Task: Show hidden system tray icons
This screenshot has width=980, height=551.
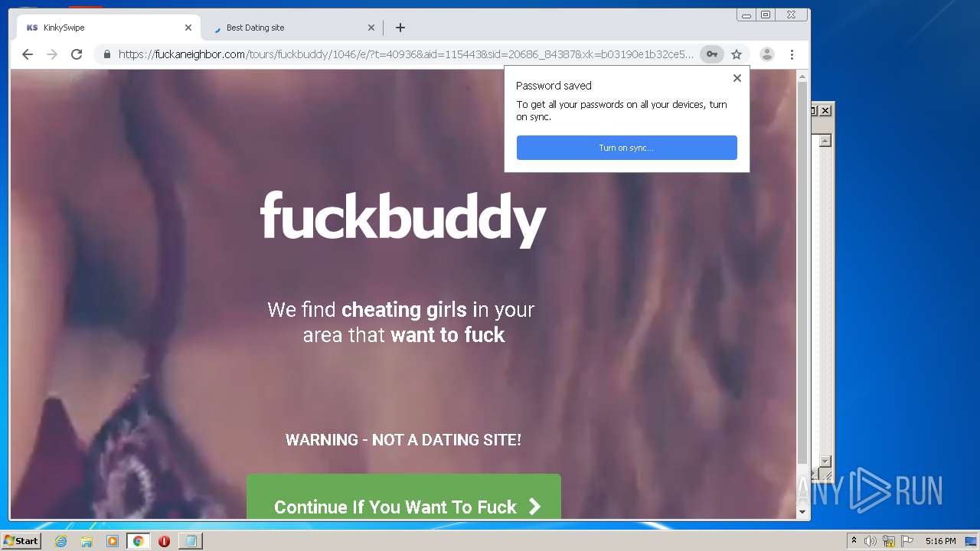Action: [854, 541]
